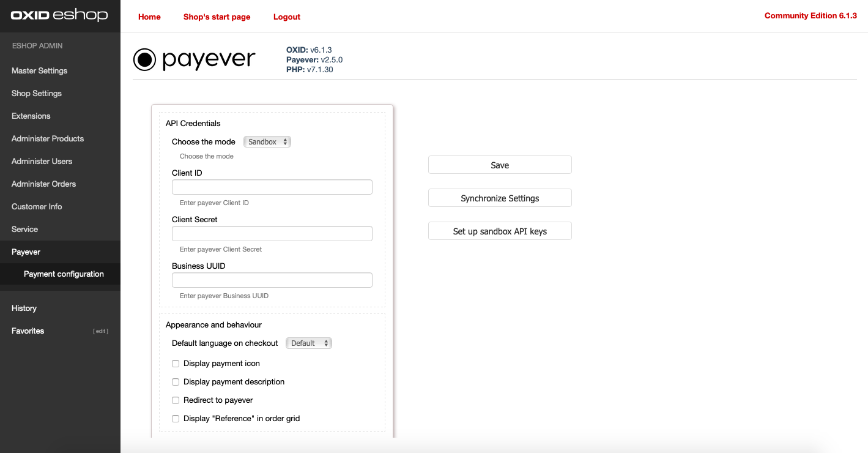
Task: Open the Choose the mode Sandbox dropdown
Action: [x=267, y=142]
